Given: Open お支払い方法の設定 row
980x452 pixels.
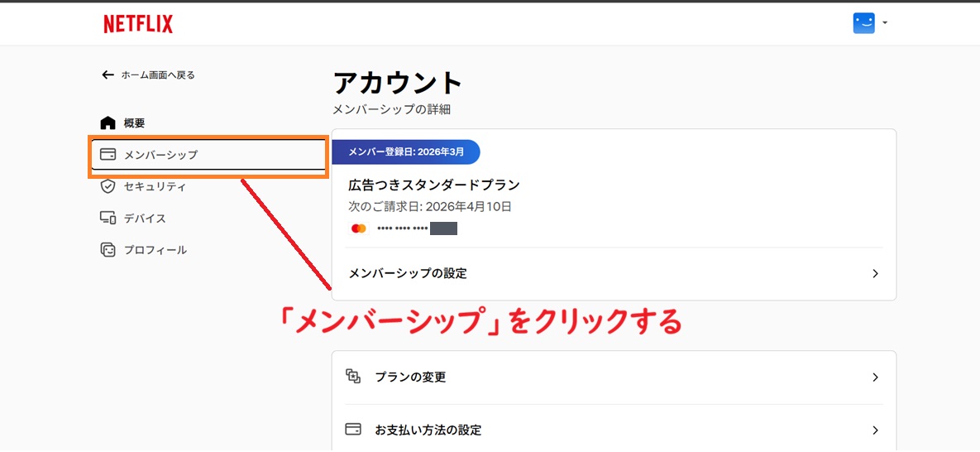Looking at the screenshot, I should pyautogui.click(x=614, y=430).
